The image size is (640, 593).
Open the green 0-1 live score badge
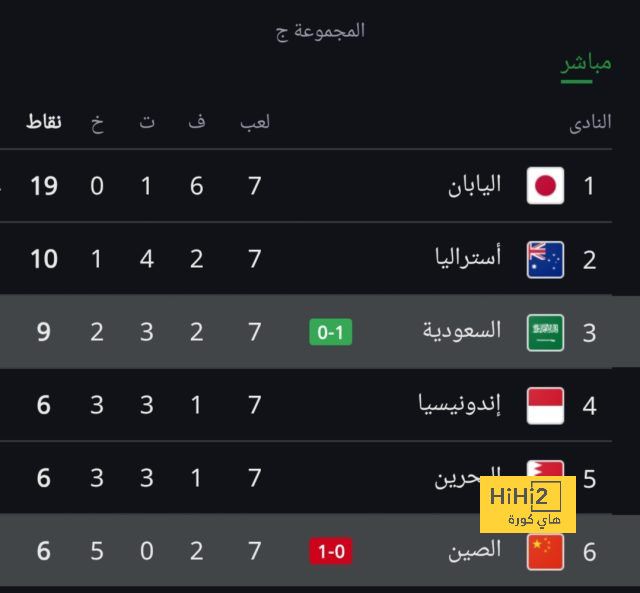tap(331, 332)
